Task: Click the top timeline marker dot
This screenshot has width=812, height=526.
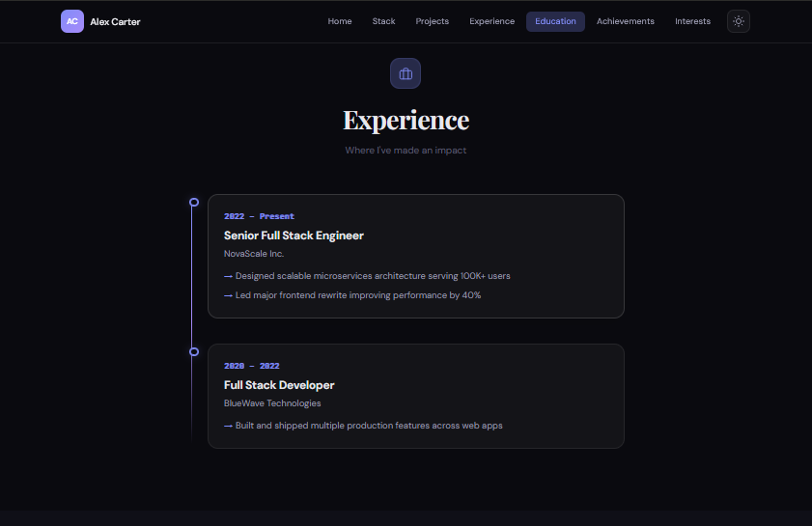Action: [194, 202]
